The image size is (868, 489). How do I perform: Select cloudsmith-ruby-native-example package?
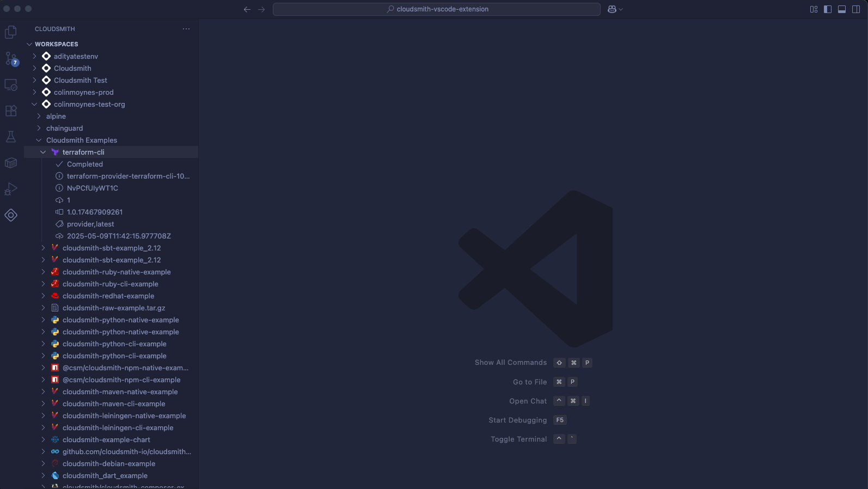pos(111,272)
